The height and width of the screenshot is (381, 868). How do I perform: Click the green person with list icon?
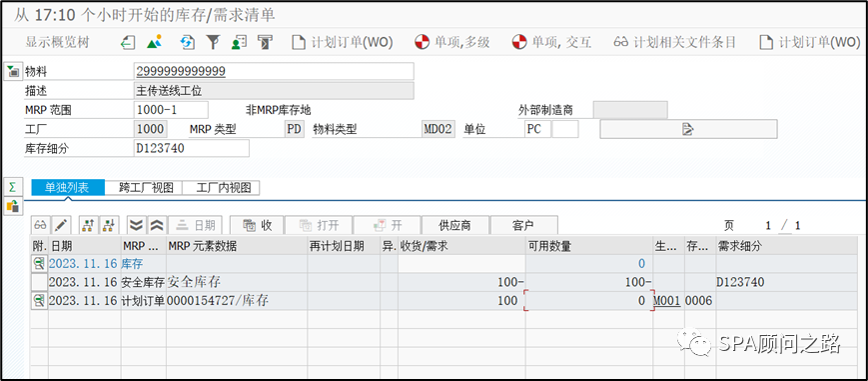239,42
